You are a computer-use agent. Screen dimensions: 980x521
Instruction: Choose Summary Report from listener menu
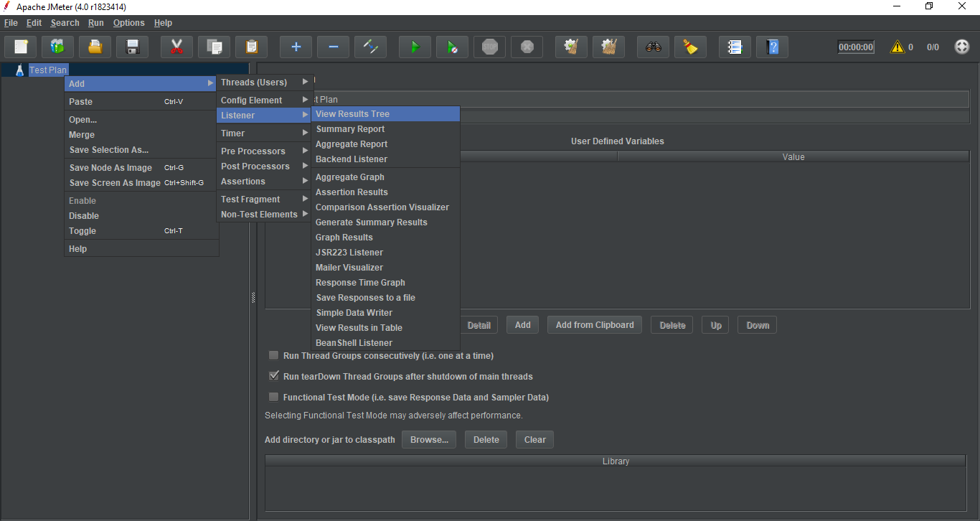pyautogui.click(x=350, y=129)
